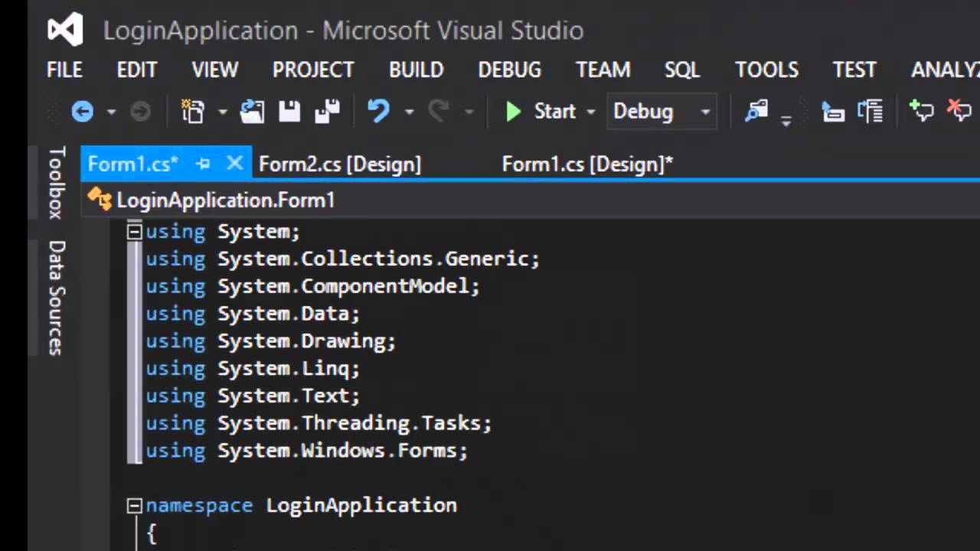Click the Find in Files toolbar icon
Image resolution: width=980 pixels, height=551 pixels.
(x=756, y=112)
